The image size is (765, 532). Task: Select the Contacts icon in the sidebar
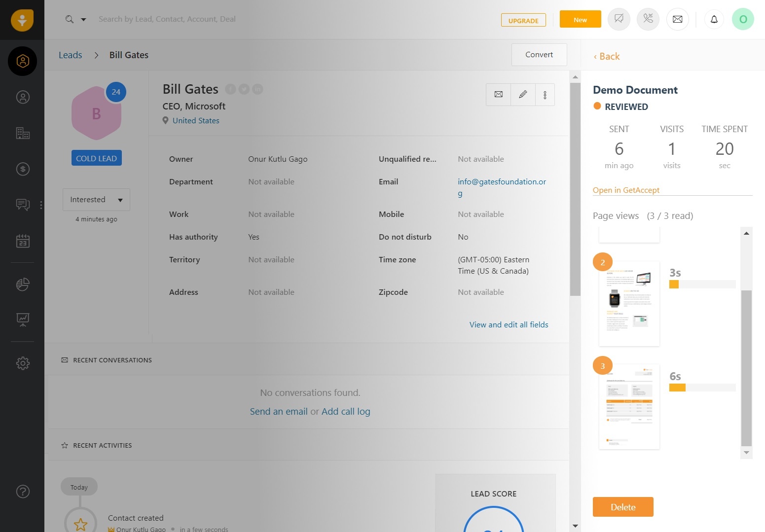pos(23,97)
